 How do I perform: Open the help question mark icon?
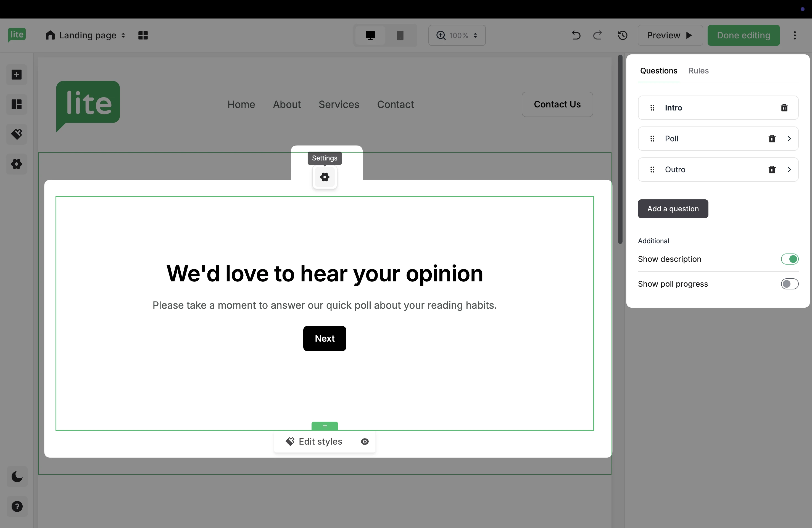(17, 506)
